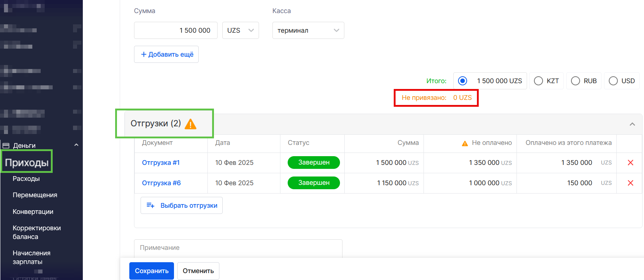
Task: Select KZT currency radio button
Action: pos(538,81)
